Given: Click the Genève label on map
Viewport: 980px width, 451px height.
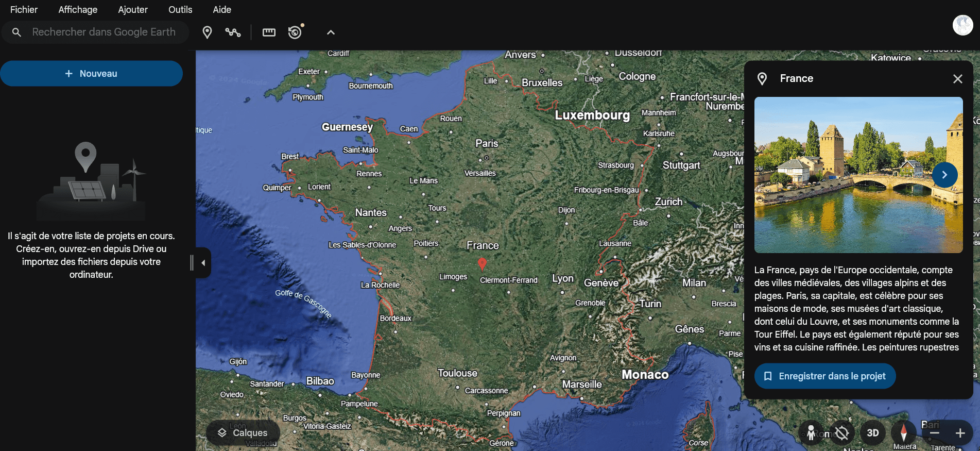Looking at the screenshot, I should [x=601, y=282].
